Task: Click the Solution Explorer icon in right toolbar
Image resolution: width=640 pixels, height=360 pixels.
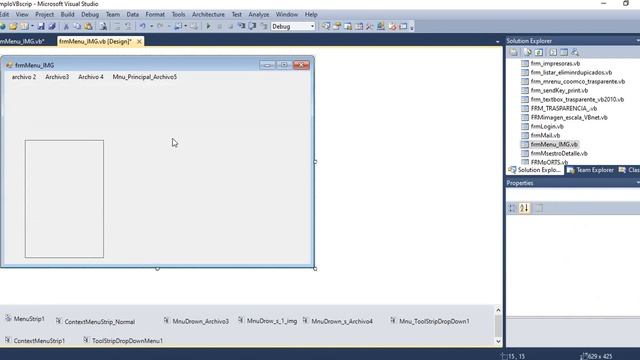Action: 326,27
